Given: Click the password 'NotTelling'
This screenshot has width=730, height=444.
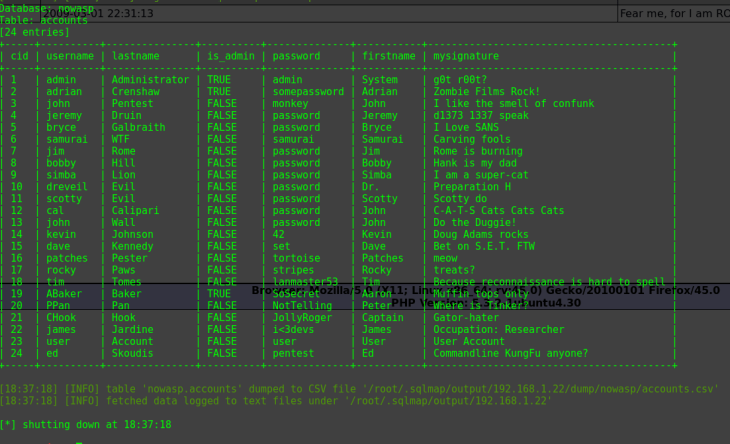Looking at the screenshot, I should (302, 306).
